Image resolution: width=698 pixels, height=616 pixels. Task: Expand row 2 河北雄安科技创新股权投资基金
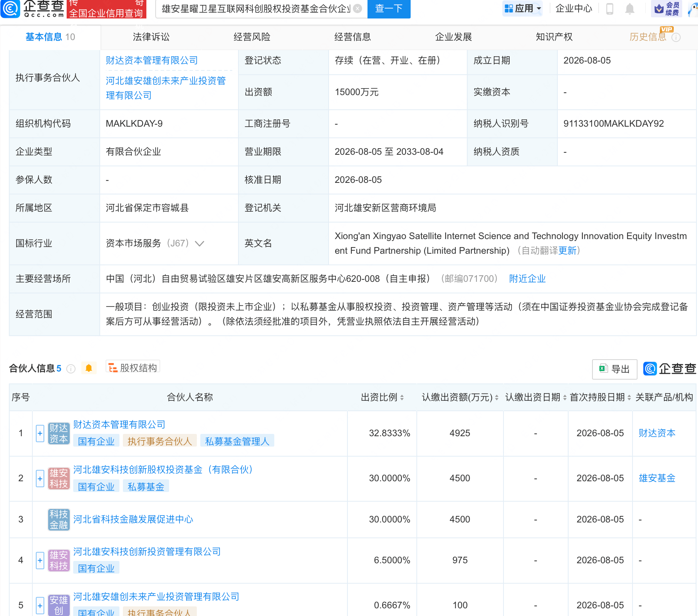click(x=40, y=479)
